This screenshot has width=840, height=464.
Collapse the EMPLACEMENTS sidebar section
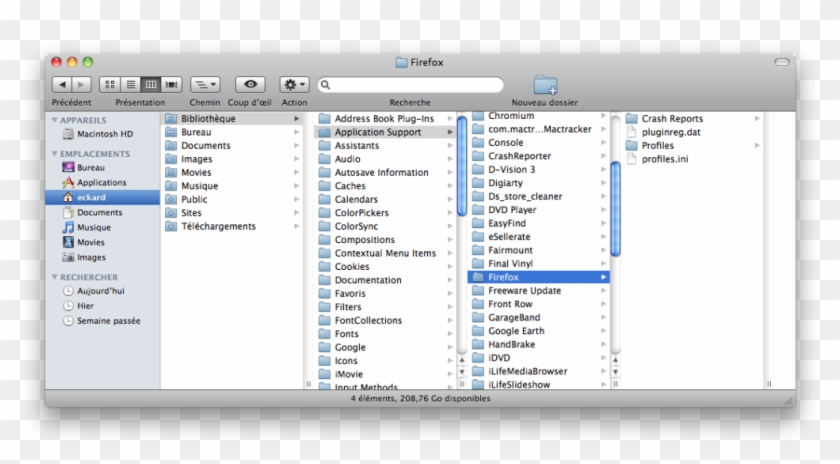click(54, 154)
